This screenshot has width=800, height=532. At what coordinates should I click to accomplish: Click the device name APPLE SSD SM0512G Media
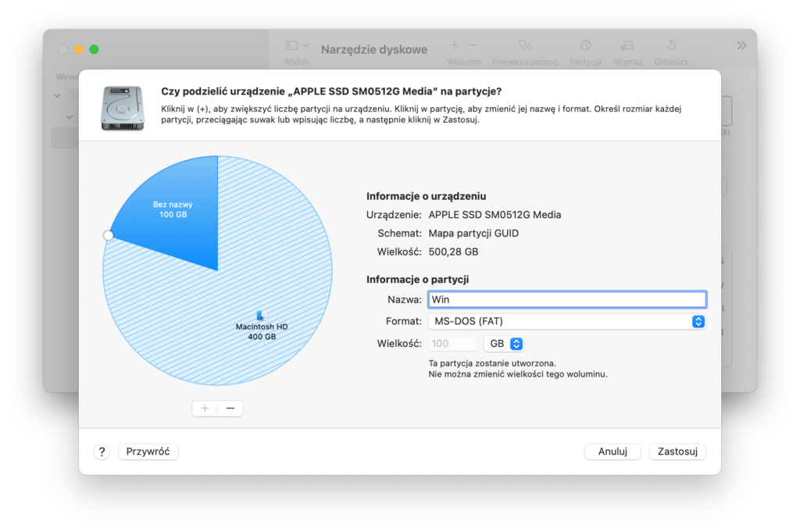[495, 215]
